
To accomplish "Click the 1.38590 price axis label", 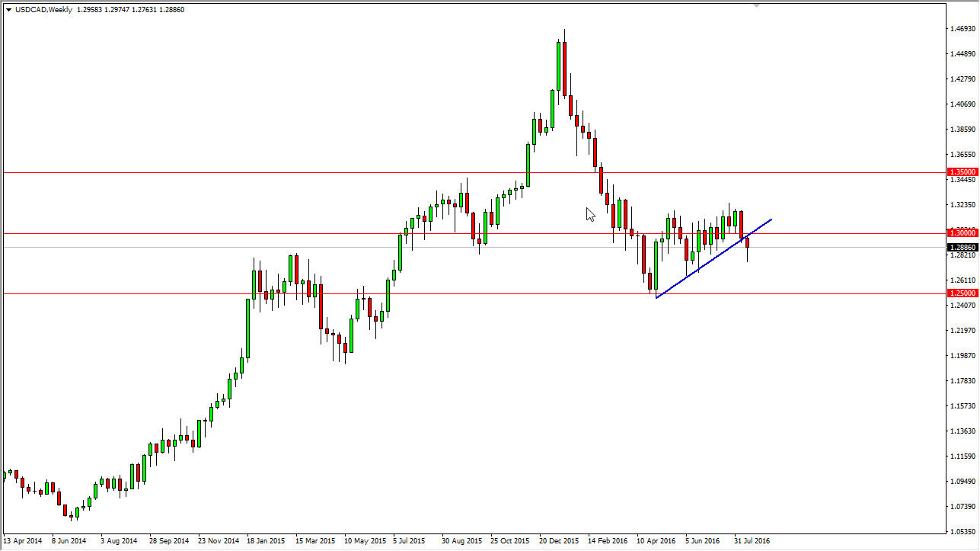I will point(963,130).
